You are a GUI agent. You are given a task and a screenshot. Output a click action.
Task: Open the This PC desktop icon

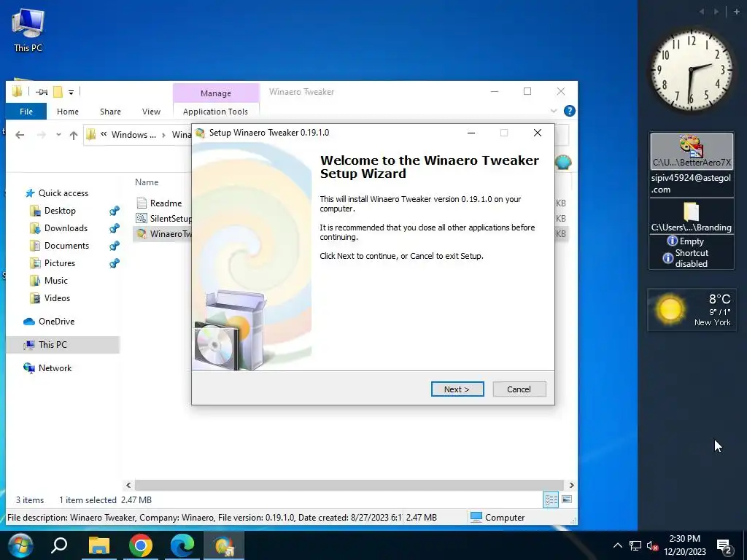click(x=28, y=30)
